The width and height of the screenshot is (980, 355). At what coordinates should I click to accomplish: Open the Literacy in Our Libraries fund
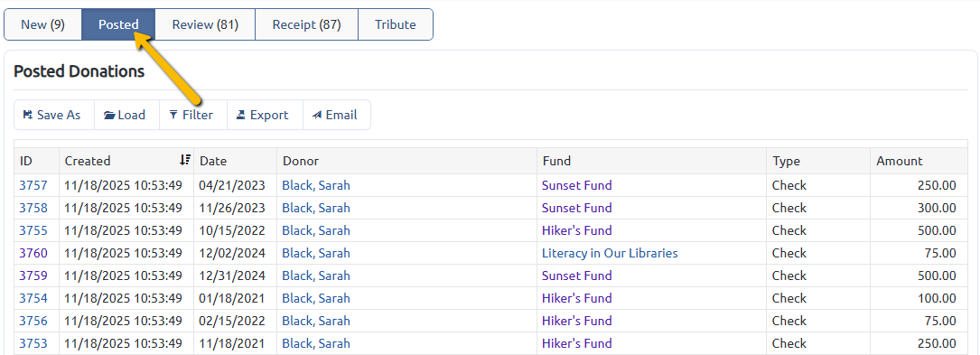tap(610, 253)
